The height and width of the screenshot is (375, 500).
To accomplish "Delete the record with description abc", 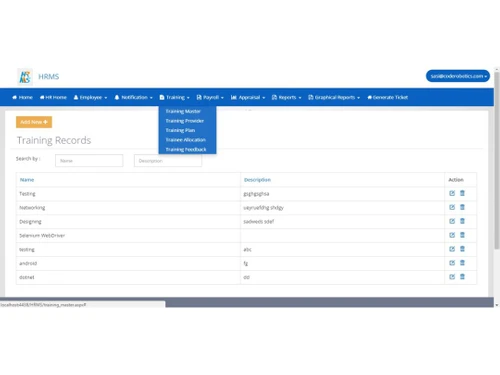I will pos(462,249).
